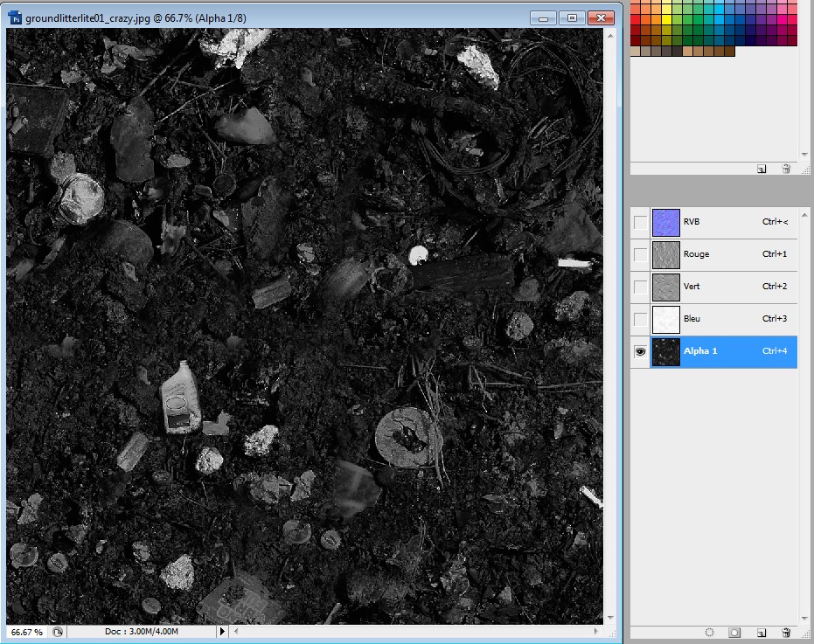This screenshot has height=644, width=814.
Task: Maximize the groundlitterlite01_crazy.jpg document window
Action: 572,18
